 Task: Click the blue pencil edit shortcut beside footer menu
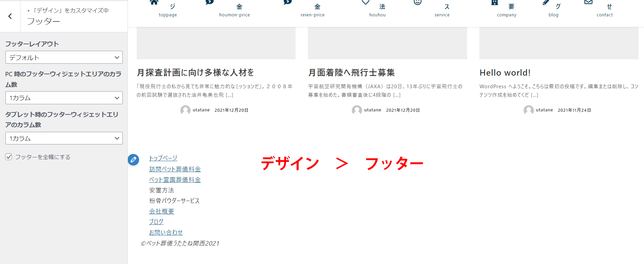(133, 159)
